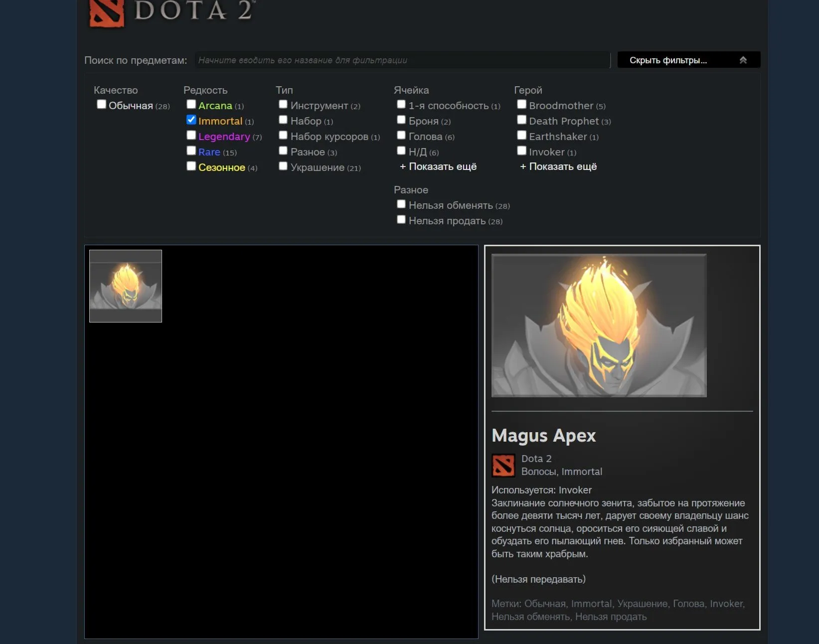Click the Скрыть фильтры button

(689, 60)
